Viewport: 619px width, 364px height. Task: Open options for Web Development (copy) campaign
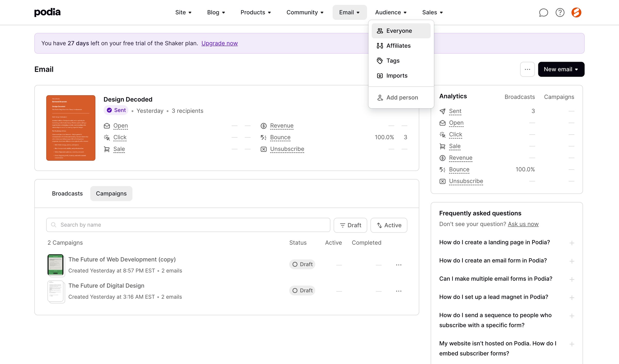(x=399, y=265)
